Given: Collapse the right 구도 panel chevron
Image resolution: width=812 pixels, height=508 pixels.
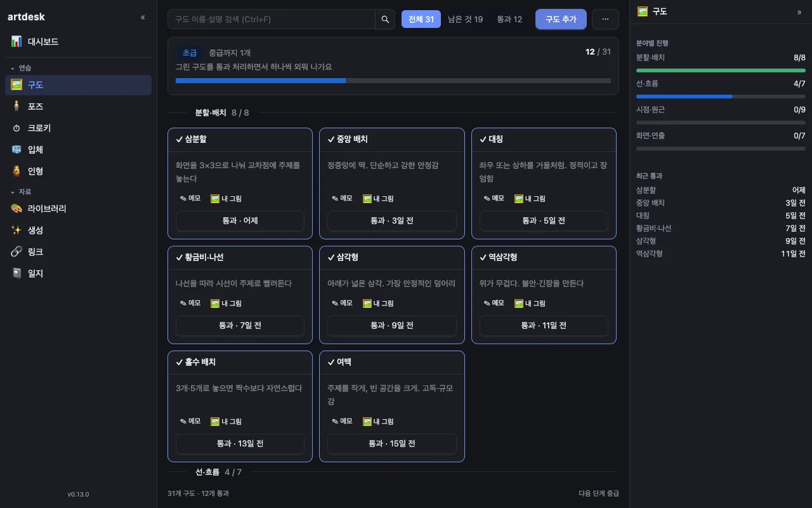Looking at the screenshot, I should pyautogui.click(x=799, y=11).
